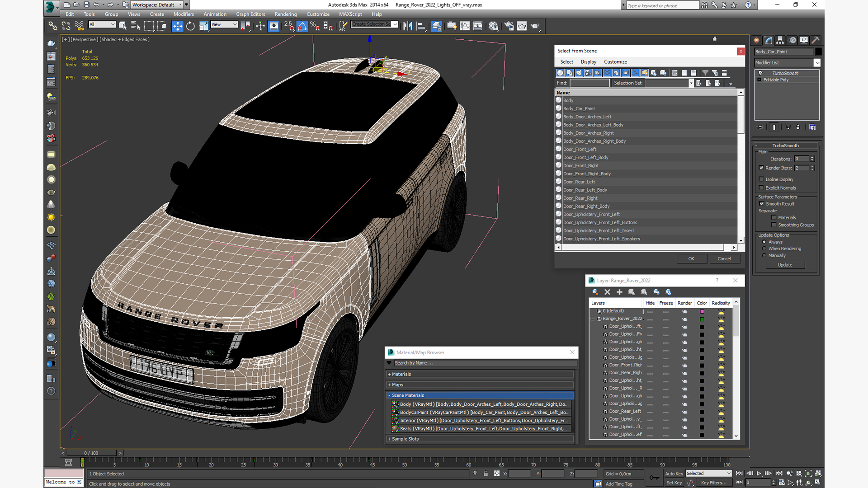868x488 pixels.
Task: Enable Isoline Display checkbox
Action: tap(761, 179)
